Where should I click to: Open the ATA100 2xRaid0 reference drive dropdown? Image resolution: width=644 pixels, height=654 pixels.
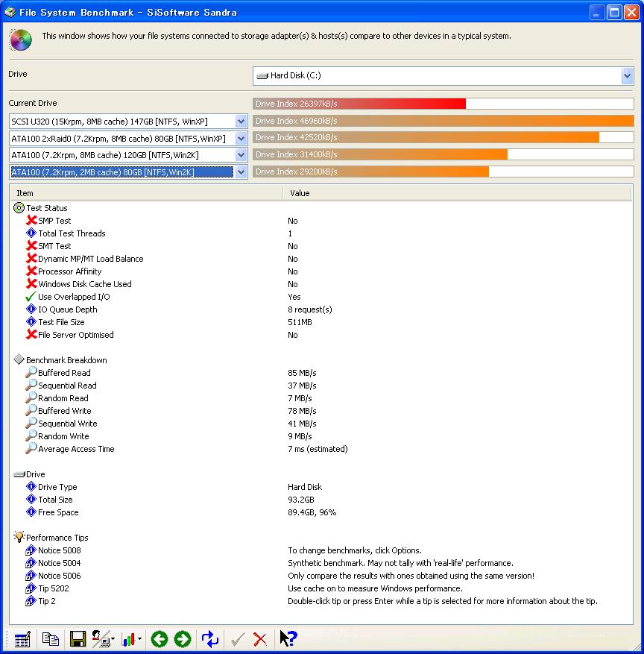point(241,139)
